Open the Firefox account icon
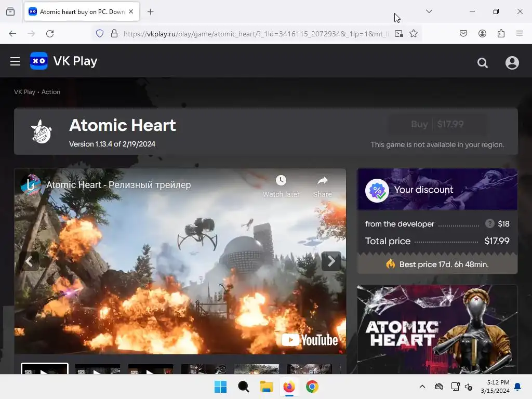This screenshot has height=399, width=532. [482, 33]
